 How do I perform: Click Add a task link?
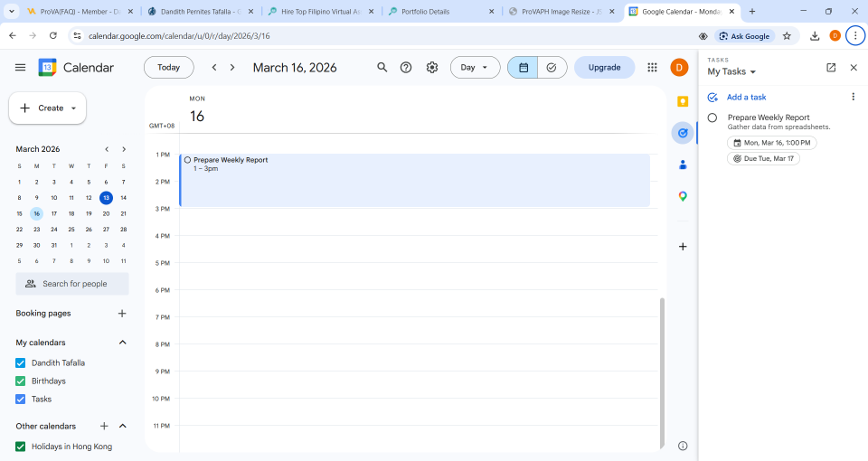[x=746, y=97]
